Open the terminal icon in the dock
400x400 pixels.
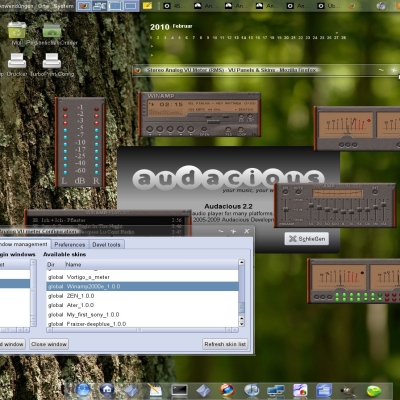point(179,390)
